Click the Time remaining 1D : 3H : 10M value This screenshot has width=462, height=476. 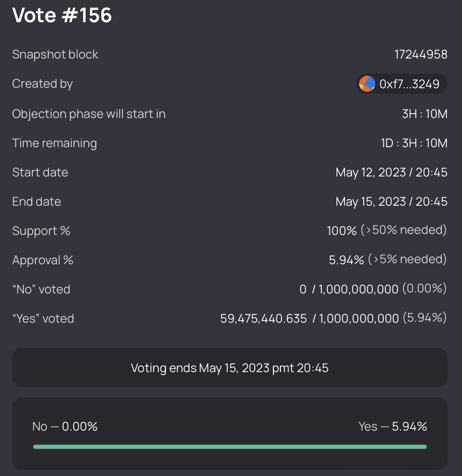pyautogui.click(x=414, y=143)
